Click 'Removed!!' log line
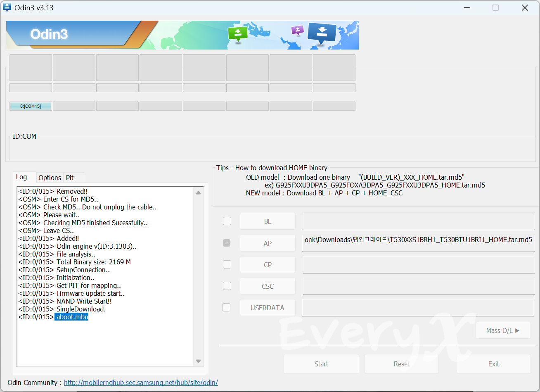The height and width of the screenshot is (392, 540). point(53,191)
